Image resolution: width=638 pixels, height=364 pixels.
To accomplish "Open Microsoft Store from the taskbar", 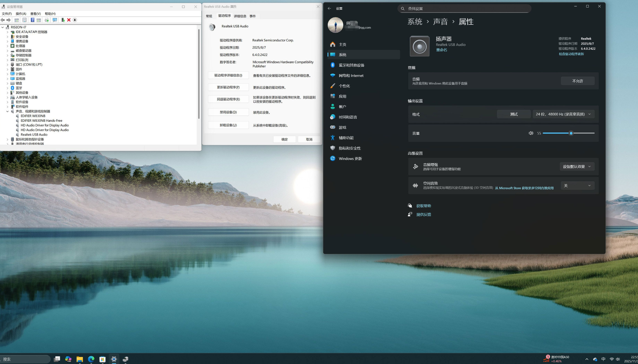I will 102,359.
